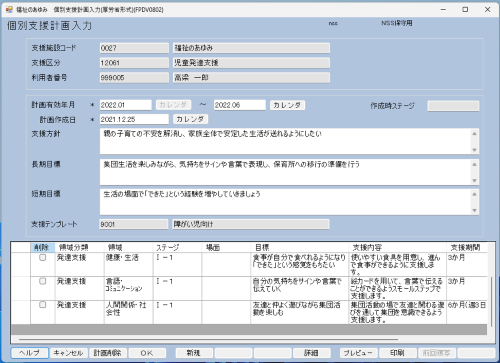Select the 健康・生活 domain cell
Screen dimensions: 500x363
128,264
